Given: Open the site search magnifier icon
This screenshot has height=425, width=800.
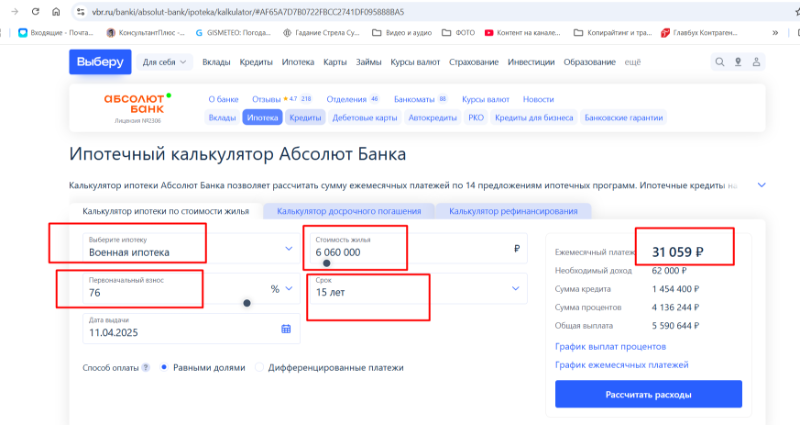Looking at the screenshot, I should pyautogui.click(x=719, y=62).
